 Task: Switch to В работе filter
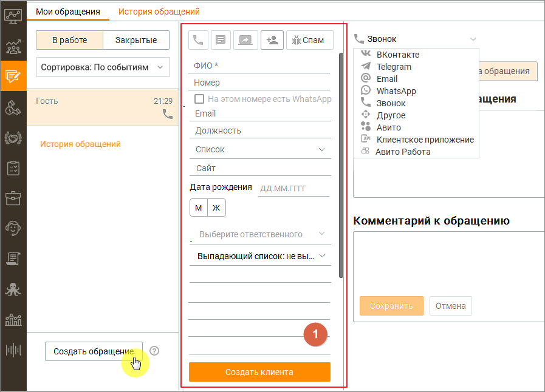(x=69, y=40)
